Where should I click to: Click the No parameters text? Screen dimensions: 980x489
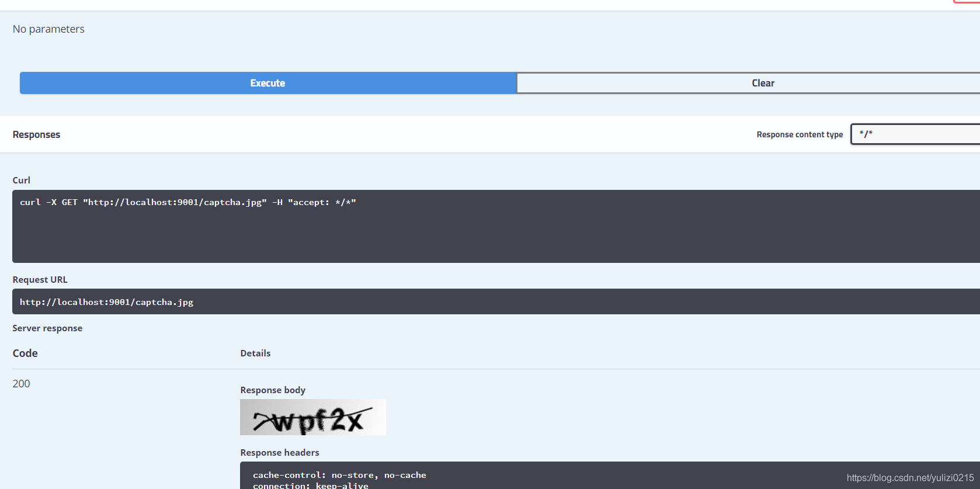[48, 29]
